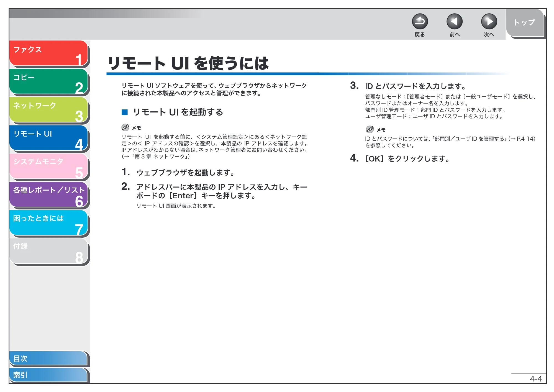This screenshot has height=392, width=554.
Task: Open the コピー chapter 2 tab
Action: [x=49, y=81]
